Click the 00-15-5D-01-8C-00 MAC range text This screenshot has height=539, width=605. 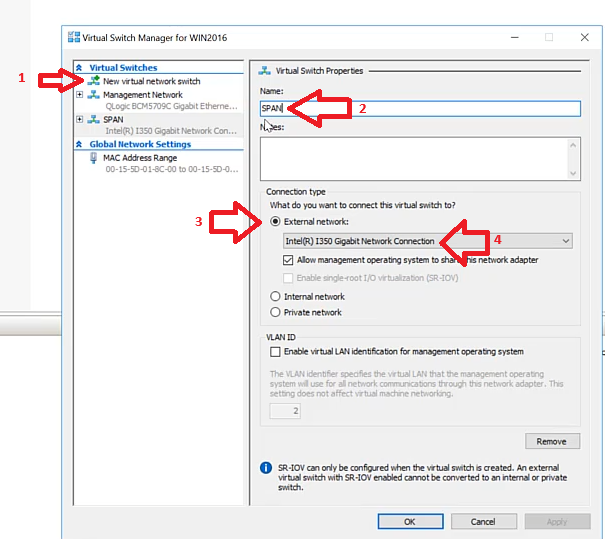pyautogui.click(x=172, y=169)
